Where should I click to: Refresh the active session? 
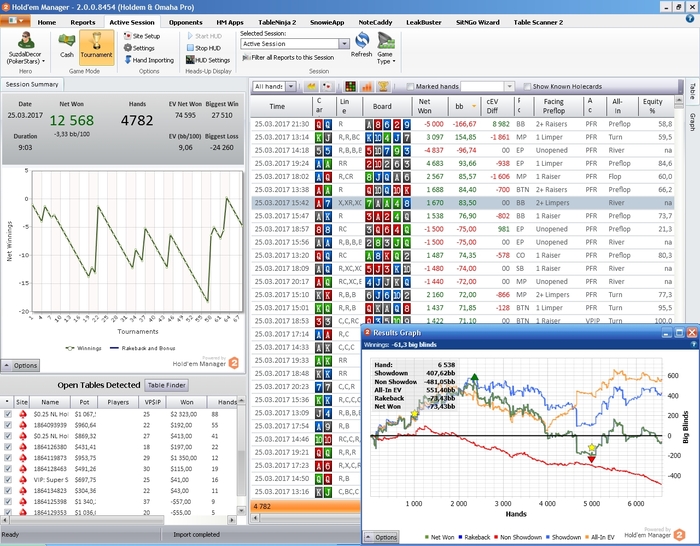[x=362, y=45]
